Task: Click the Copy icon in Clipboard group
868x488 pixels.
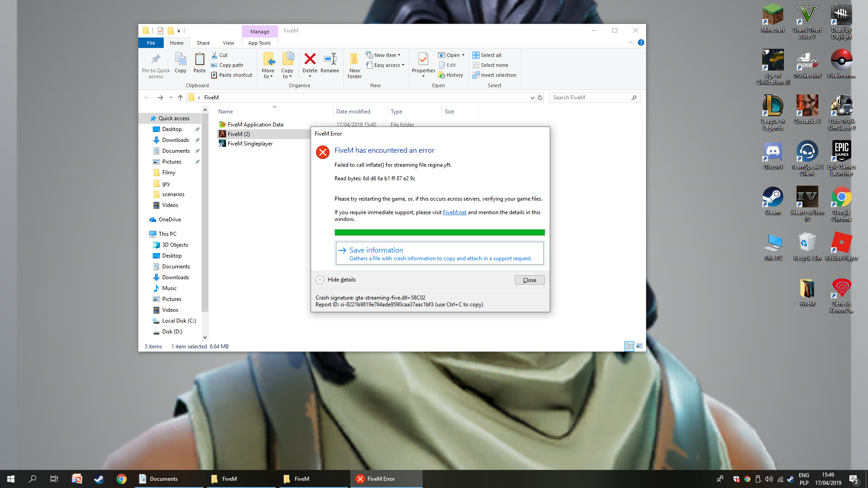Action: coord(180,63)
